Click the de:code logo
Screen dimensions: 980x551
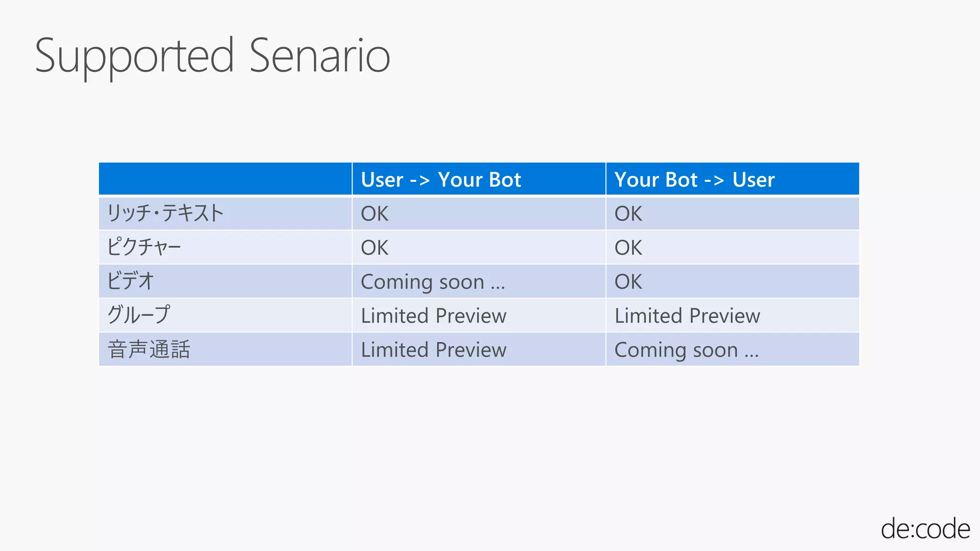[x=925, y=529]
